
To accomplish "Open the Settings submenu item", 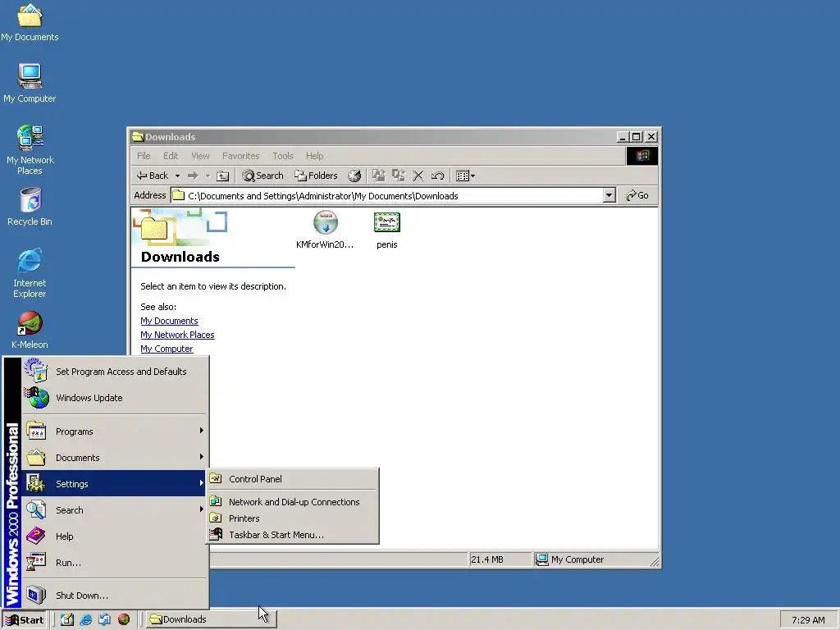I will pyautogui.click(x=114, y=483).
